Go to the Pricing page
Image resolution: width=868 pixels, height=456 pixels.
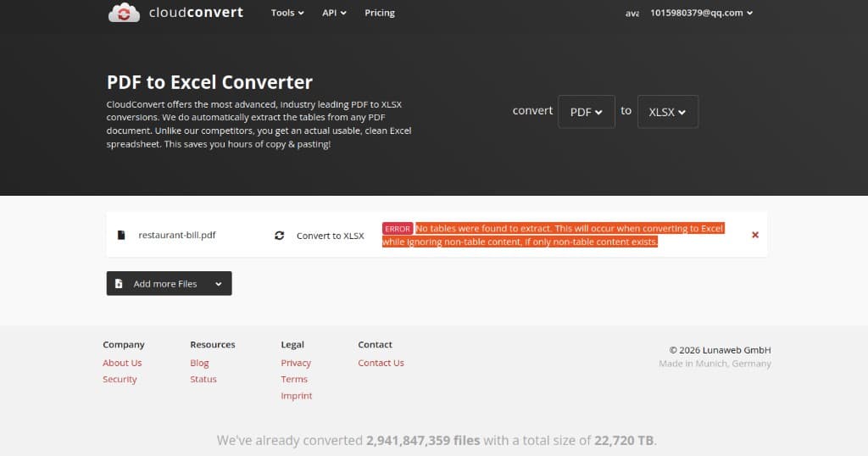point(380,13)
